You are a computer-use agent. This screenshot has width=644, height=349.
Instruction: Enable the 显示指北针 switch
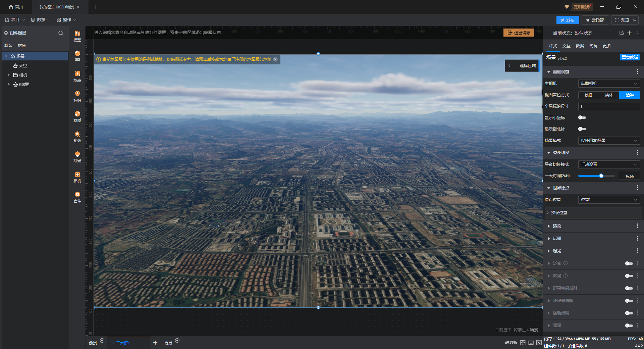click(x=582, y=129)
